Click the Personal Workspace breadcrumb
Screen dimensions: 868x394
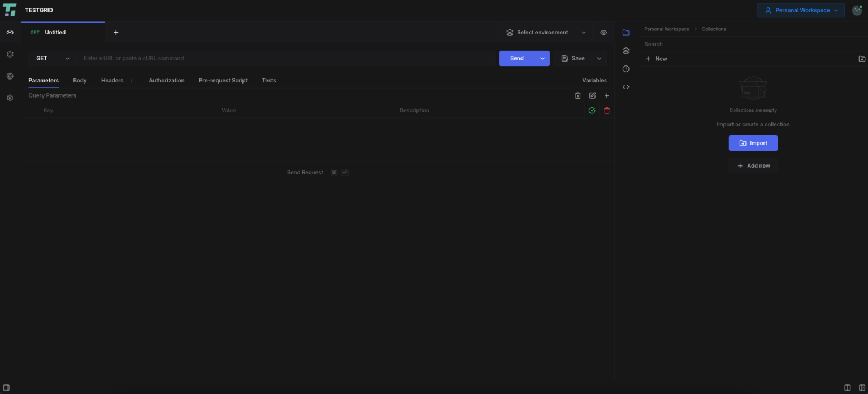(667, 29)
